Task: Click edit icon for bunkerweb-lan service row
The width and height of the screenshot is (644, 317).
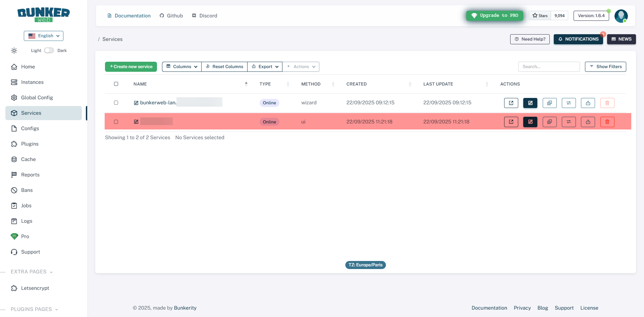Action: [x=530, y=103]
